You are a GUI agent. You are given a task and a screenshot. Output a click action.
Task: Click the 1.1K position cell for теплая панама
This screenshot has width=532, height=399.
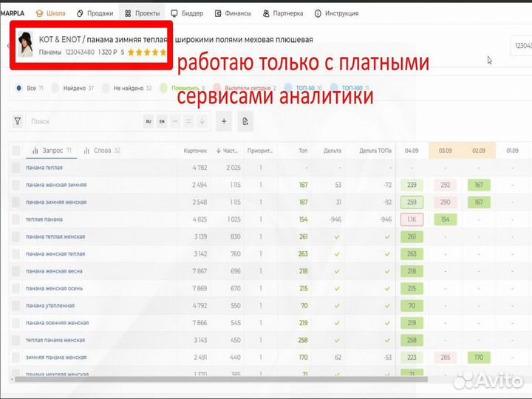(412, 219)
